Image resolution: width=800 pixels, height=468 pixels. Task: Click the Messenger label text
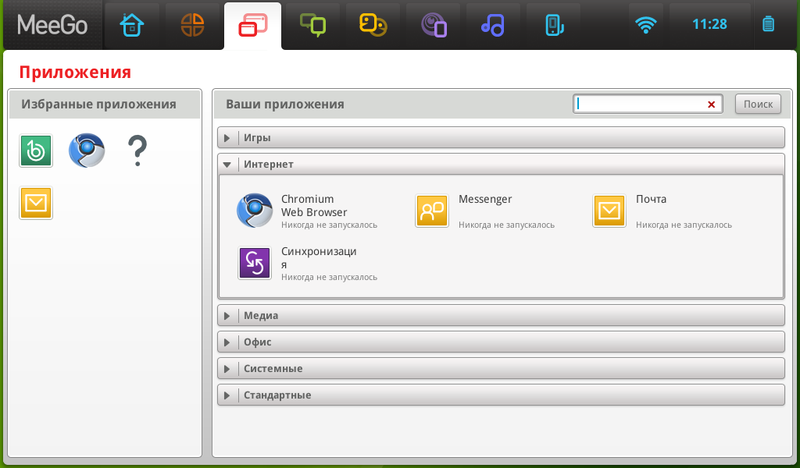point(485,199)
